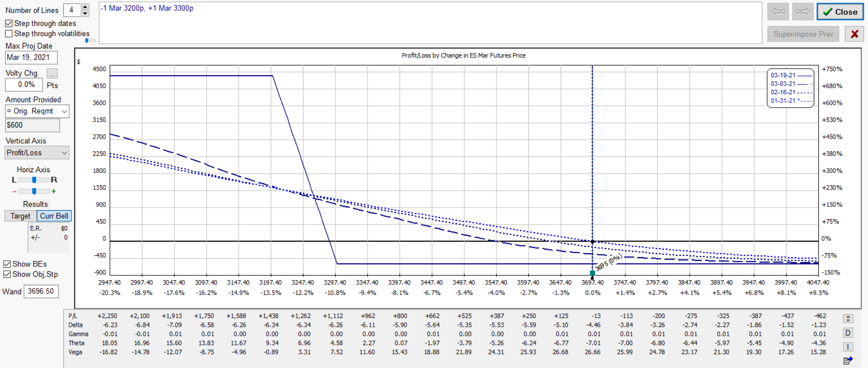Click the small step slider below volatilities checkbox
Screen dimensions: 868x368
click(90, 41)
